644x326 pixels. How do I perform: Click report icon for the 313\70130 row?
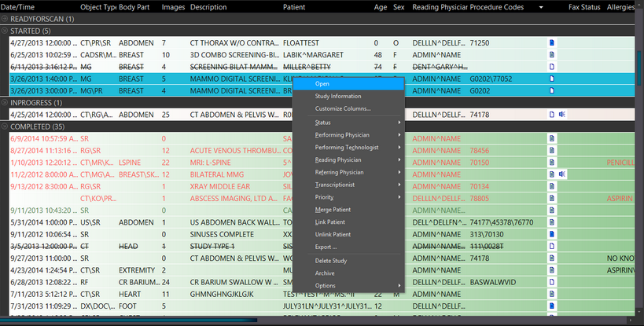(552, 234)
